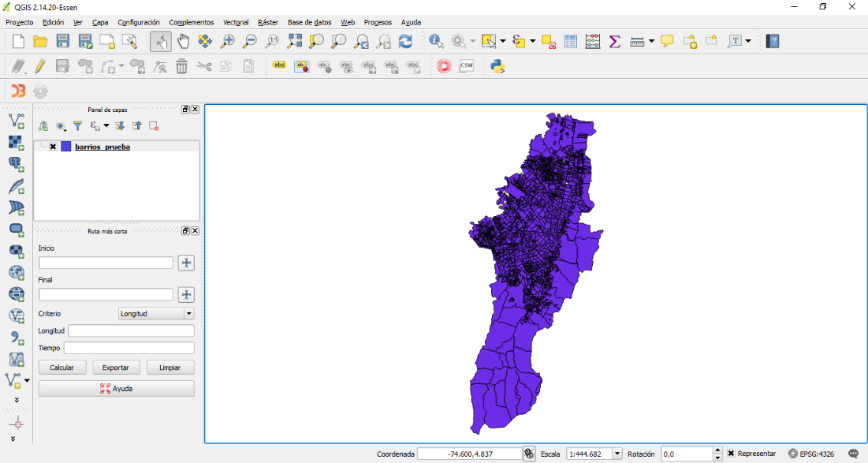Activate the Identify Features tool
This screenshot has height=463, width=868.
pos(434,41)
